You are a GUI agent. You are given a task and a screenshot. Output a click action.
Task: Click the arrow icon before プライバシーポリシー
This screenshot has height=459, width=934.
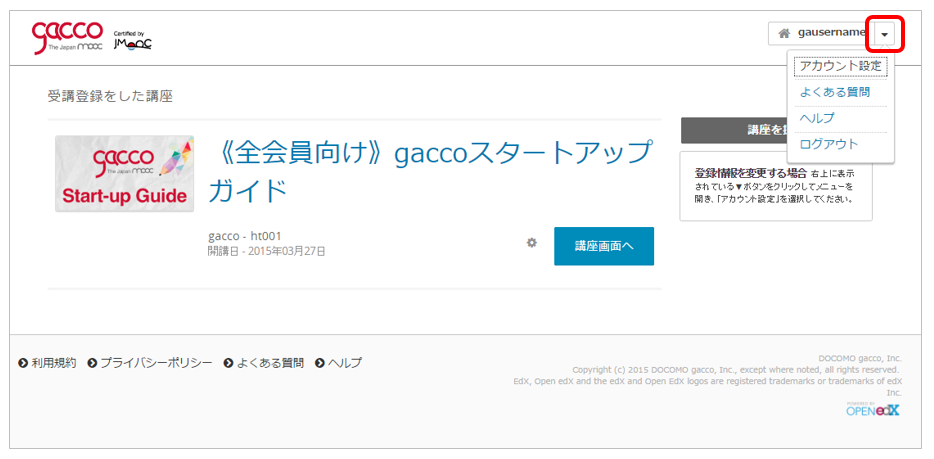(x=92, y=363)
